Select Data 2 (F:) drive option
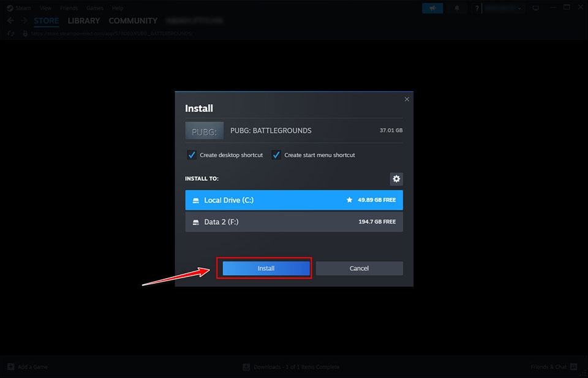This screenshot has height=378, width=588. click(x=294, y=222)
